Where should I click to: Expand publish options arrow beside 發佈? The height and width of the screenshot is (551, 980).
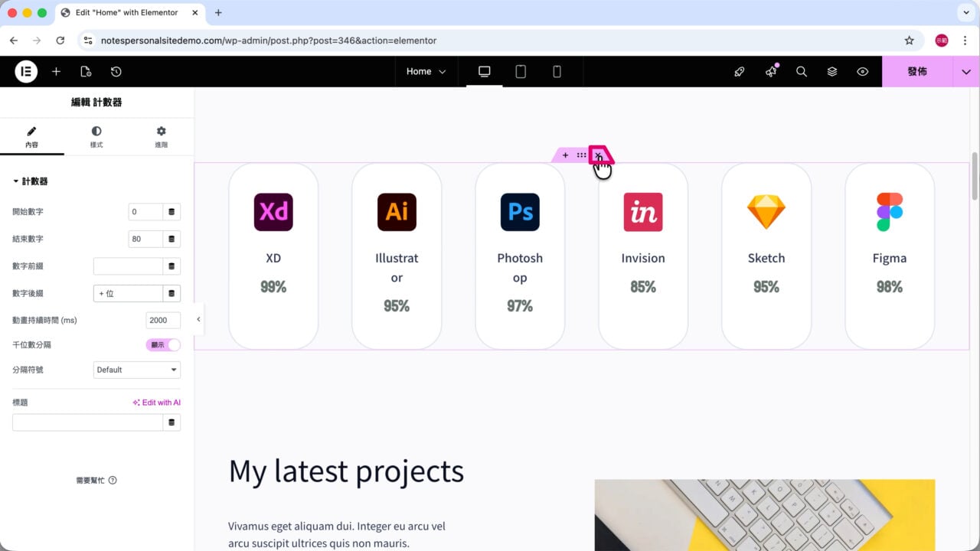click(x=966, y=71)
